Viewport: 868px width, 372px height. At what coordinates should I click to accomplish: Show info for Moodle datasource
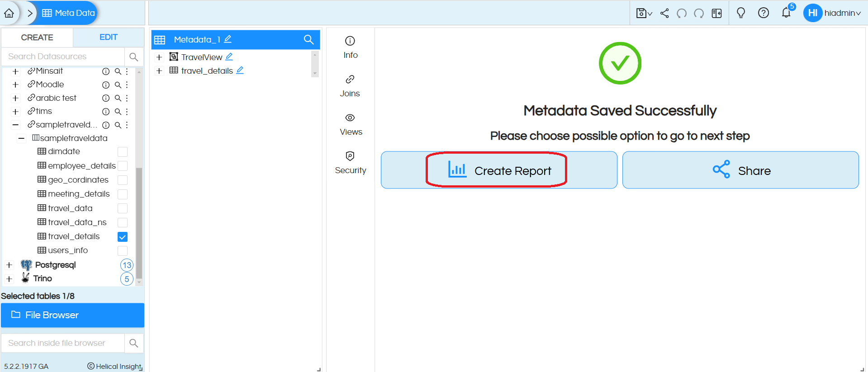coord(106,85)
